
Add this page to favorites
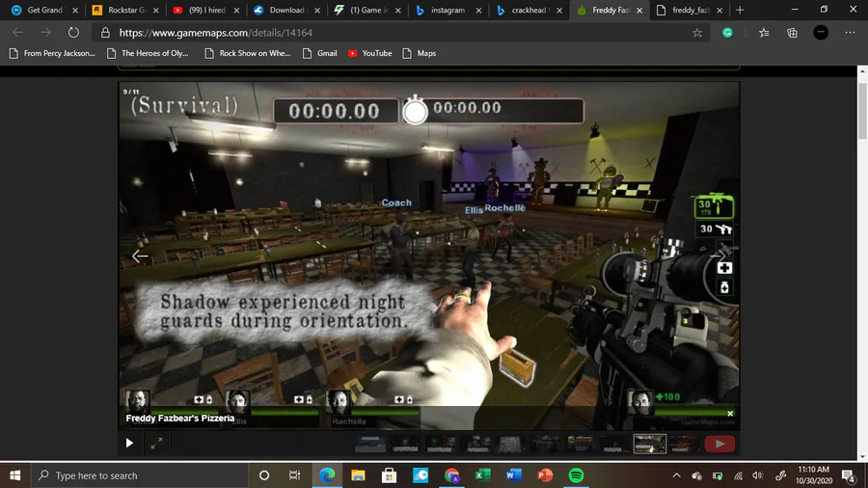coord(697,33)
